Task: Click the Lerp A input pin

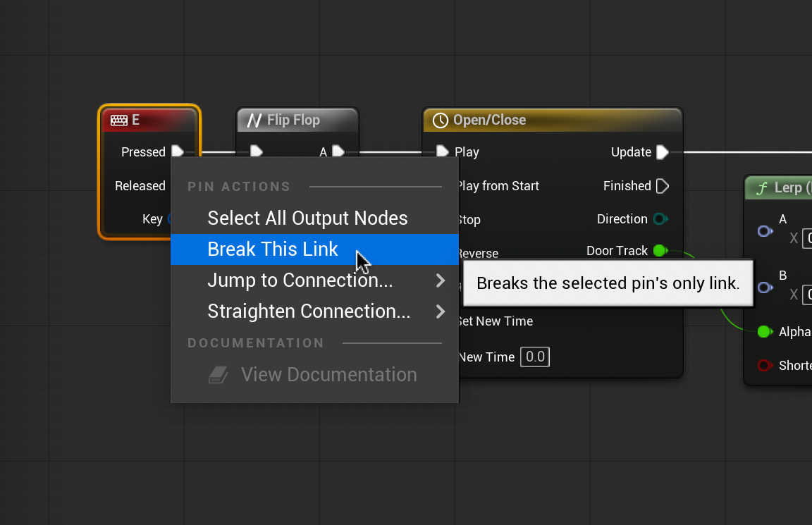Action: [x=764, y=231]
